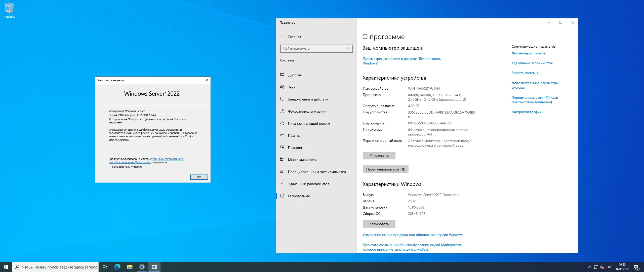Select the Sound speaker icon in the sidebar
This screenshot has height=272, width=644.
coord(282,87)
